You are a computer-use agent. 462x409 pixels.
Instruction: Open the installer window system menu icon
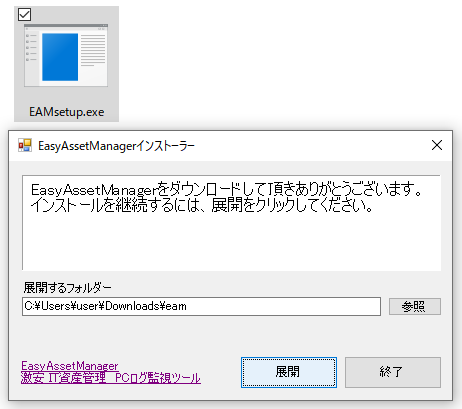25,145
